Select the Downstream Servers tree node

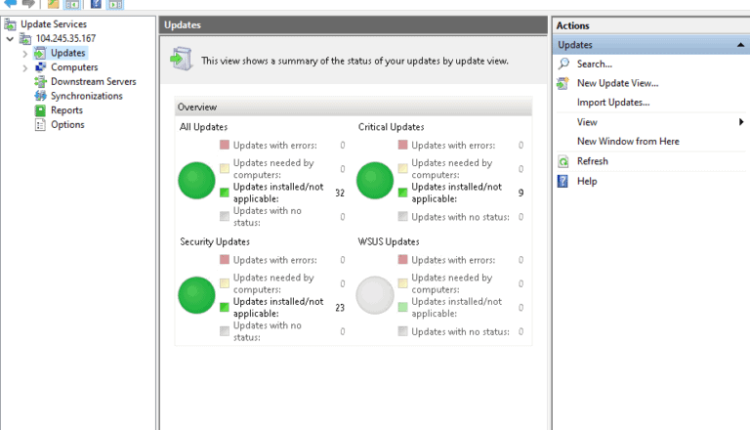pos(93,81)
